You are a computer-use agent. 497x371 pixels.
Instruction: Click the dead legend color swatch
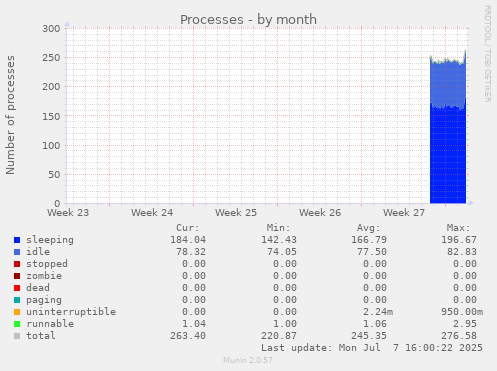17,288
